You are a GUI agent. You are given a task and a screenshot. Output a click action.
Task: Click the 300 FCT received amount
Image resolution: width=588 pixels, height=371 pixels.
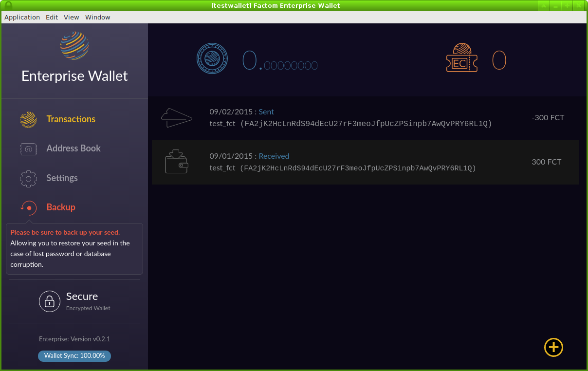click(x=547, y=162)
